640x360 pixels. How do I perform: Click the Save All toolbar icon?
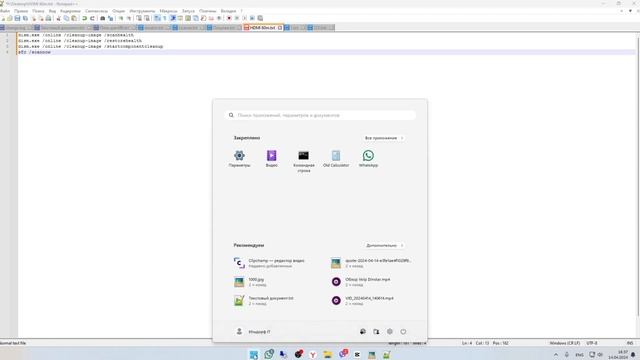[25, 18]
